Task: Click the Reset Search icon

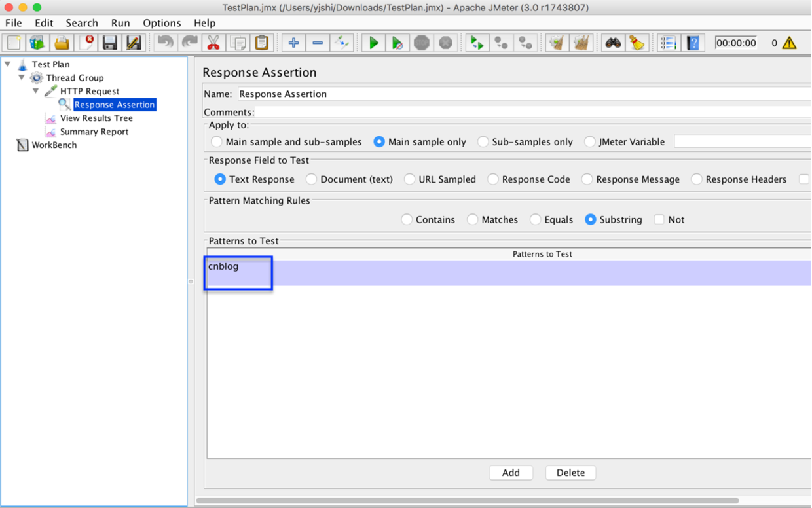Action: (637, 43)
